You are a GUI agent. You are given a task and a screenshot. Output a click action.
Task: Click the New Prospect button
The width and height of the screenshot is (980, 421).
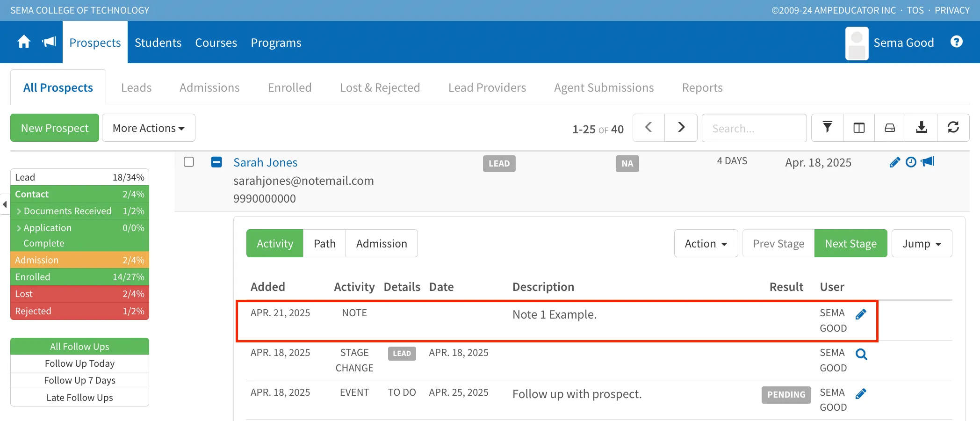[55, 128]
